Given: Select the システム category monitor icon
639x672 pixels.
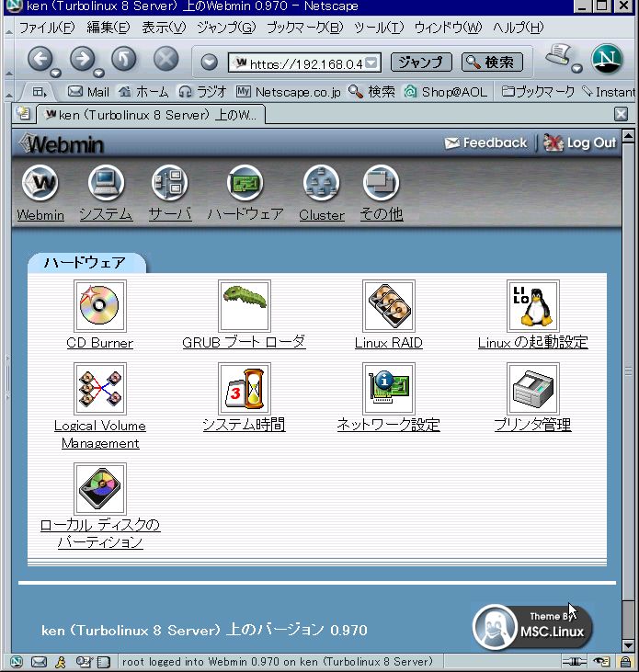Looking at the screenshot, I should tap(106, 183).
